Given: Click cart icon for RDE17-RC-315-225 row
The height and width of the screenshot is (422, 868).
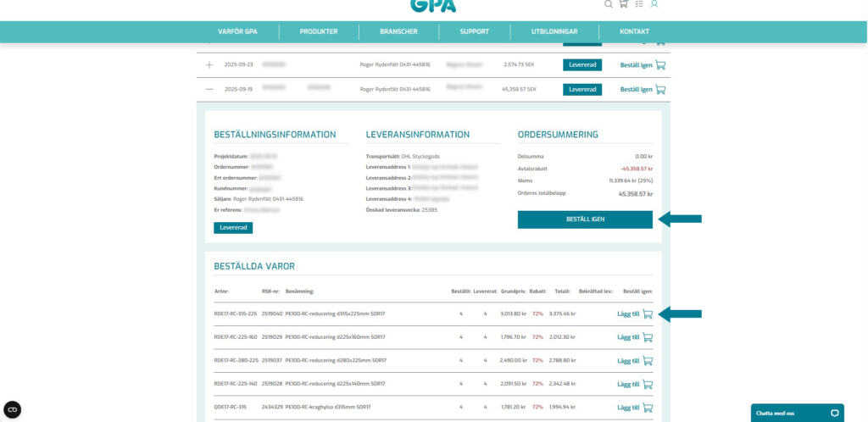Looking at the screenshot, I should point(648,314).
